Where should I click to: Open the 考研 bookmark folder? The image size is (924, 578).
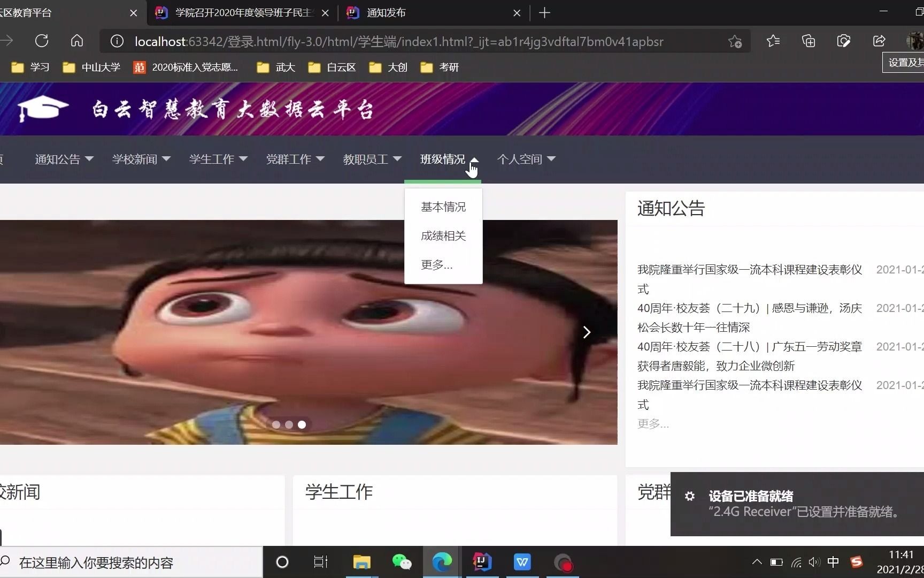click(x=440, y=67)
